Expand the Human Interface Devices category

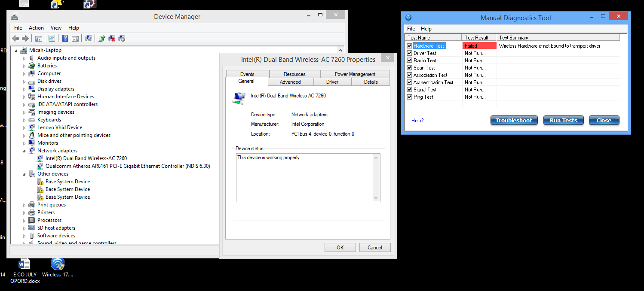pos(25,97)
